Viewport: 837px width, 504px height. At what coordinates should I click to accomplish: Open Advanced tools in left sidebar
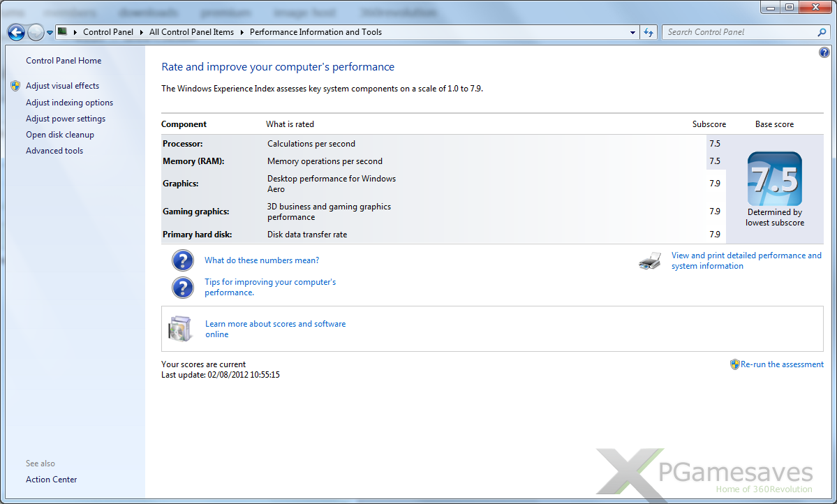click(x=54, y=151)
